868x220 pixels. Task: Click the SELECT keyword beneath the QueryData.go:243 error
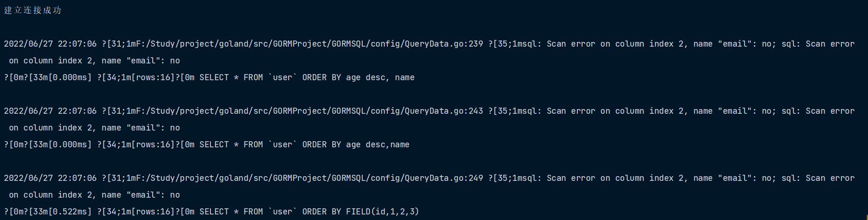click(x=214, y=144)
